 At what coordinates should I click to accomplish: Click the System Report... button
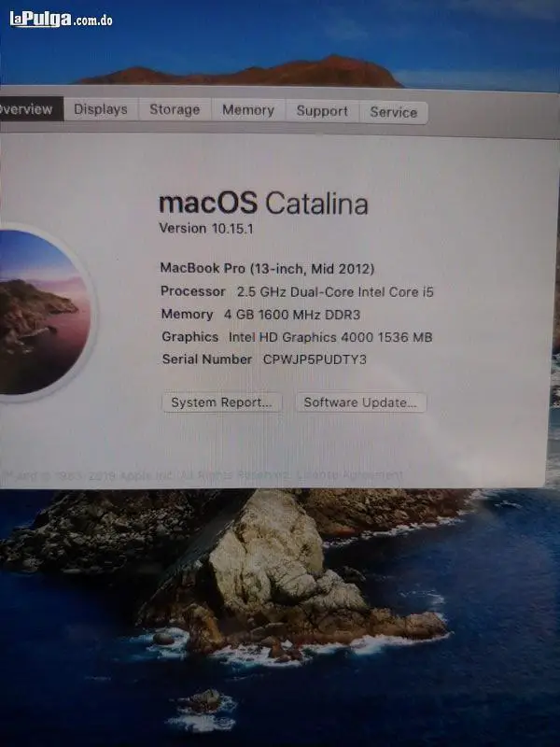tap(222, 402)
